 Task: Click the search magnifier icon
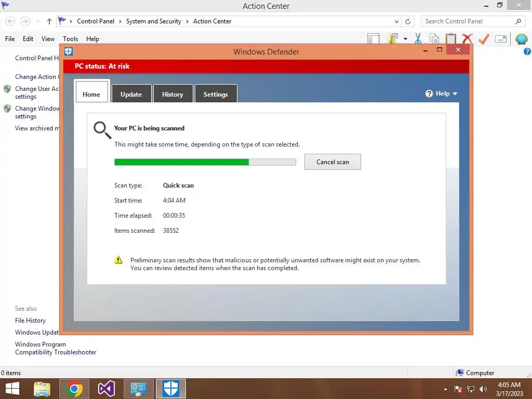(x=518, y=21)
